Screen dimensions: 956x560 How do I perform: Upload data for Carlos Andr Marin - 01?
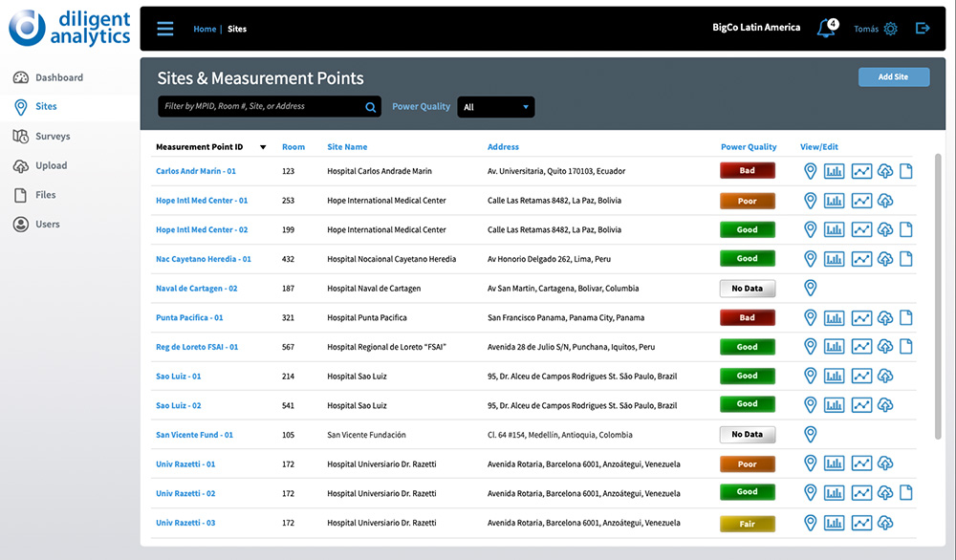coord(885,171)
